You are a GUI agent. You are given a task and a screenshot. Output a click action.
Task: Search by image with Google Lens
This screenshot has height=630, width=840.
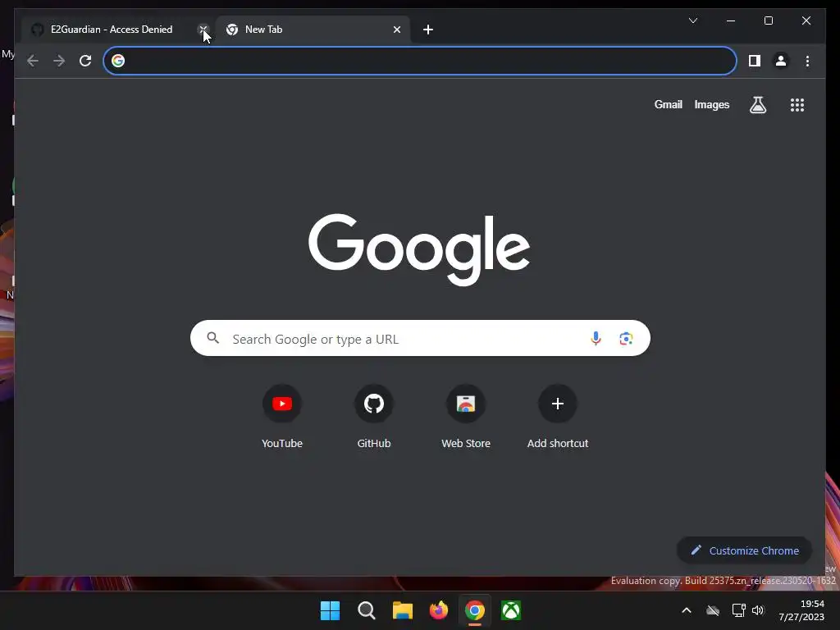[x=626, y=339]
